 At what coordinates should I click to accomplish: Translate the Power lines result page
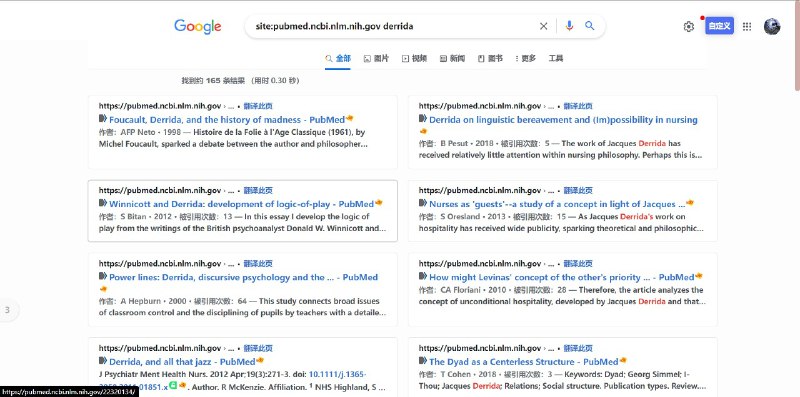[258, 264]
